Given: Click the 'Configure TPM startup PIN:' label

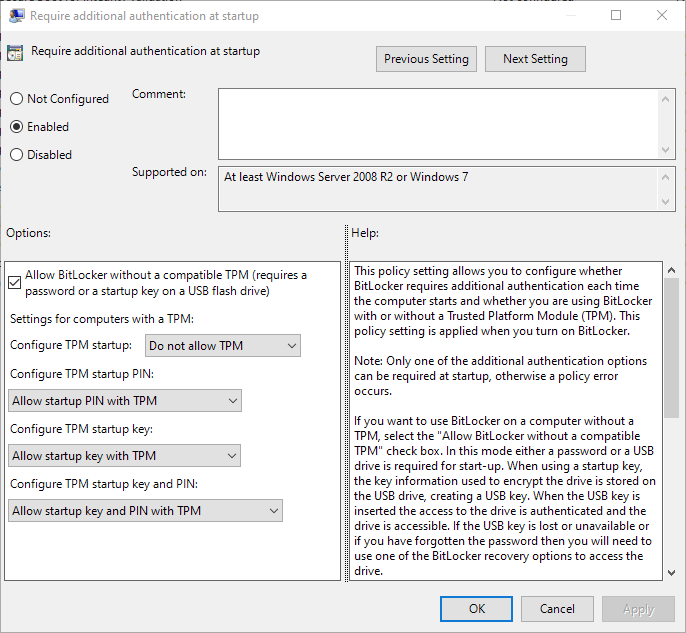Looking at the screenshot, I should tap(82, 374).
